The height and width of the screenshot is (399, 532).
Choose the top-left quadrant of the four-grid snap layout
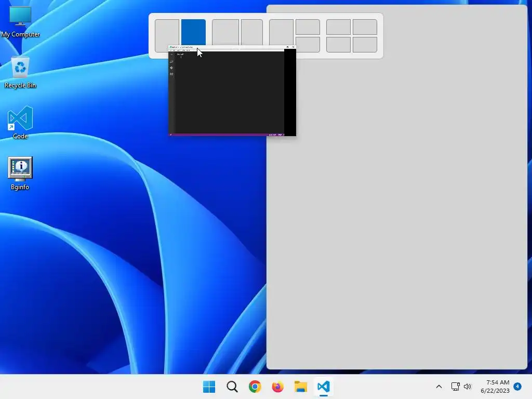(338, 27)
